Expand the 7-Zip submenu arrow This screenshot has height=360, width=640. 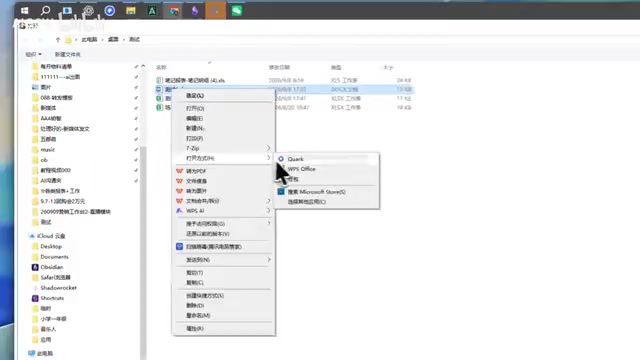(269, 148)
